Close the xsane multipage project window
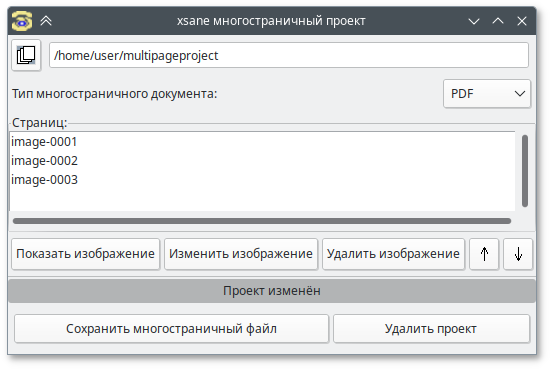550x369 pixels. 522,21
